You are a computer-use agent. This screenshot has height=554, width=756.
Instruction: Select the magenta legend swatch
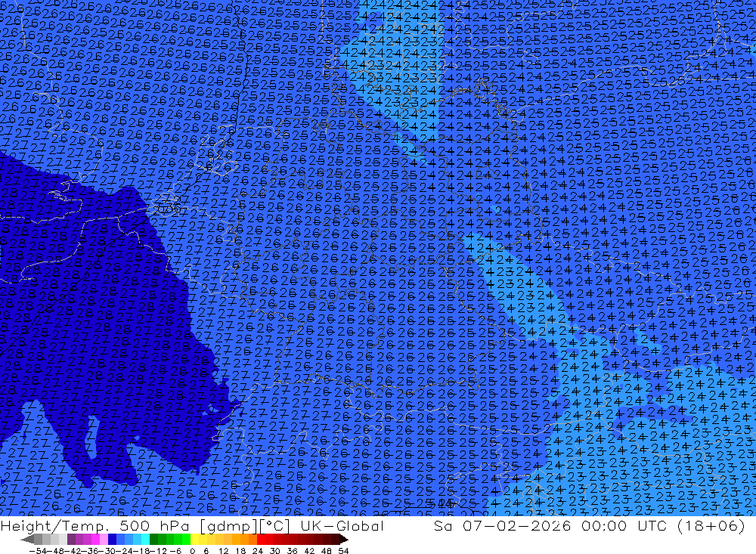(x=95, y=539)
